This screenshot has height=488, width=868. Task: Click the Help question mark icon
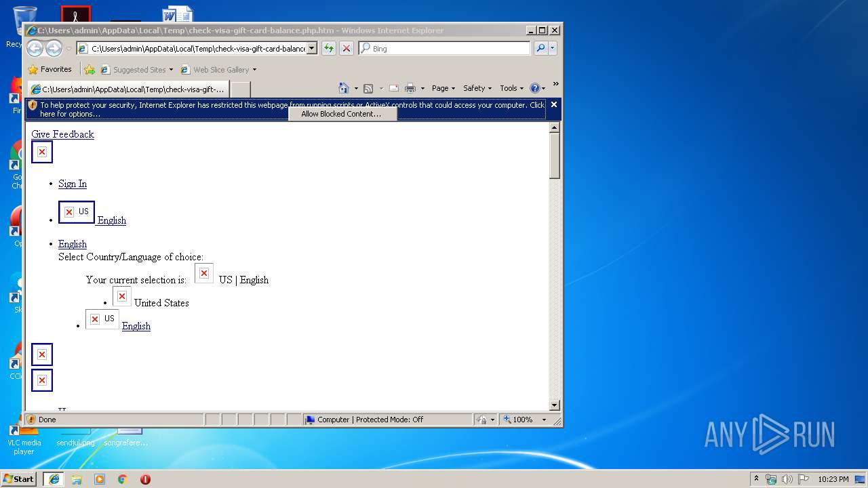[x=534, y=88]
